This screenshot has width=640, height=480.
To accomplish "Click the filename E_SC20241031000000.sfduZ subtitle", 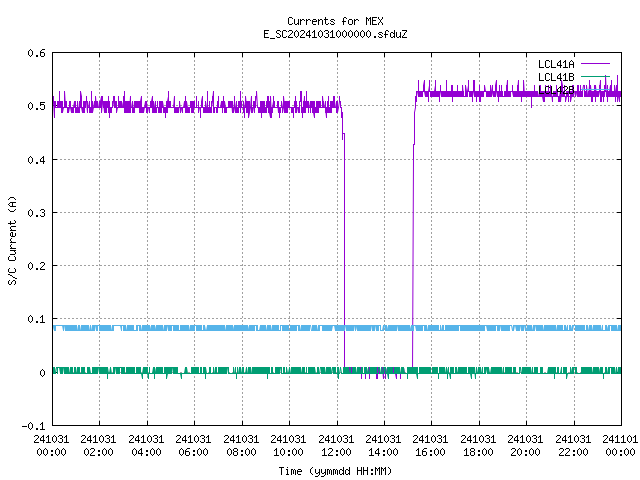I will 335,34.
